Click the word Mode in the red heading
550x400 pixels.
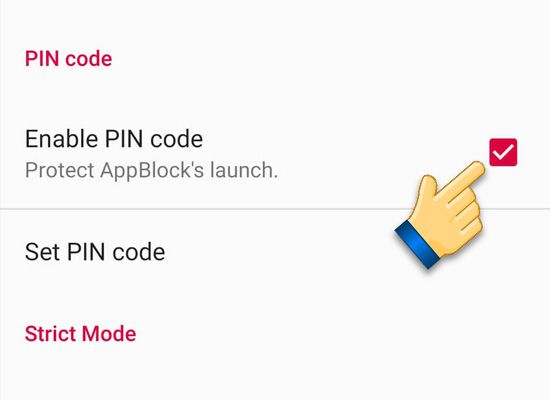(109, 333)
